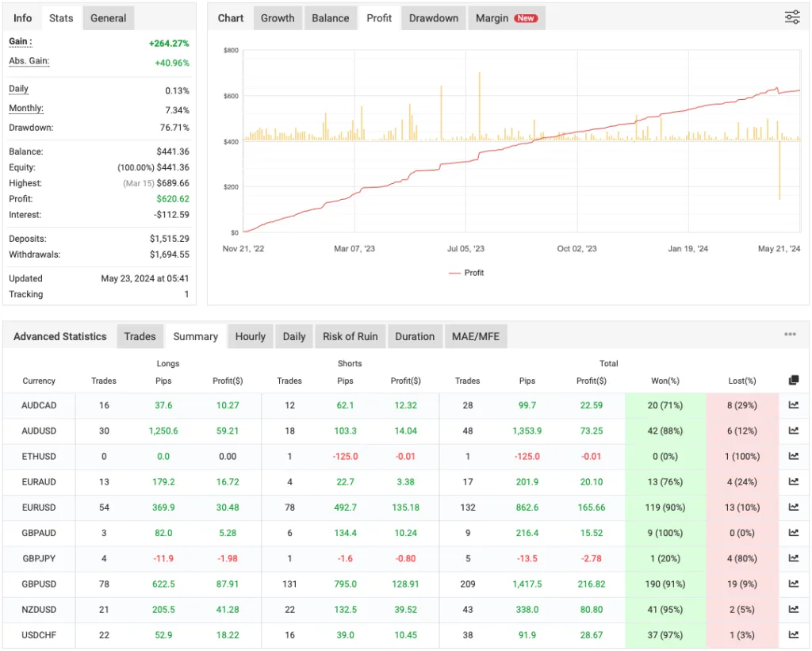
Task: Open the trade chart icon for GBPUSD
Action: 793,584
